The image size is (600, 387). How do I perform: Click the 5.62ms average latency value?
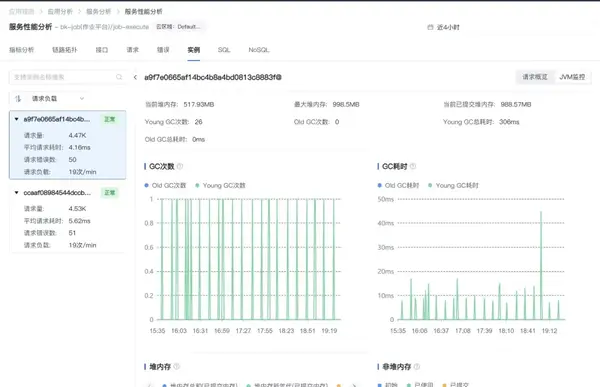80,221
